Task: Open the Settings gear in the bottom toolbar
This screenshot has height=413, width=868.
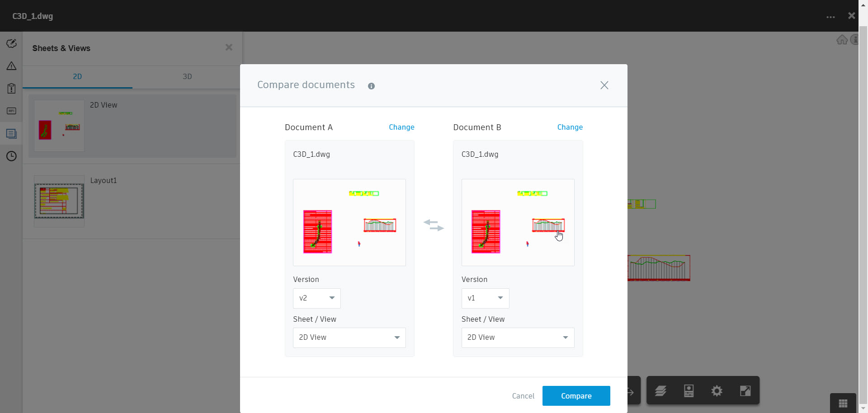Action: tap(717, 390)
